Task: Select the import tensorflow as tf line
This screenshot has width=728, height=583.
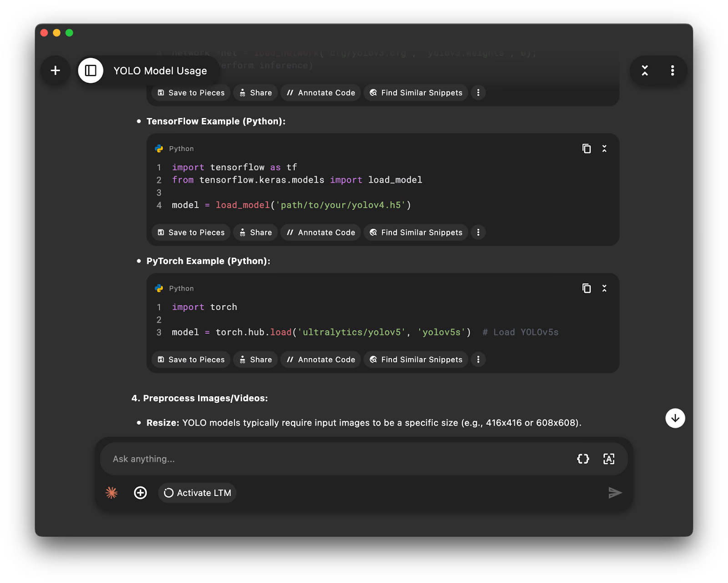Action: click(234, 167)
